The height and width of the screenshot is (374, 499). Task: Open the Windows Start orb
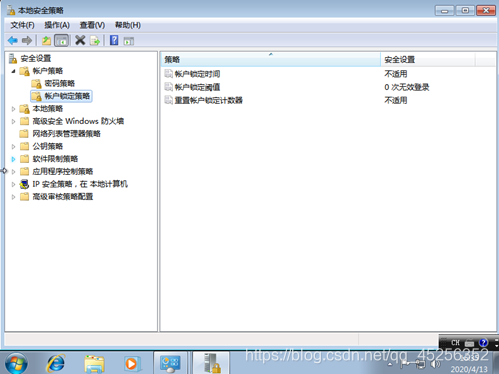click(x=16, y=363)
